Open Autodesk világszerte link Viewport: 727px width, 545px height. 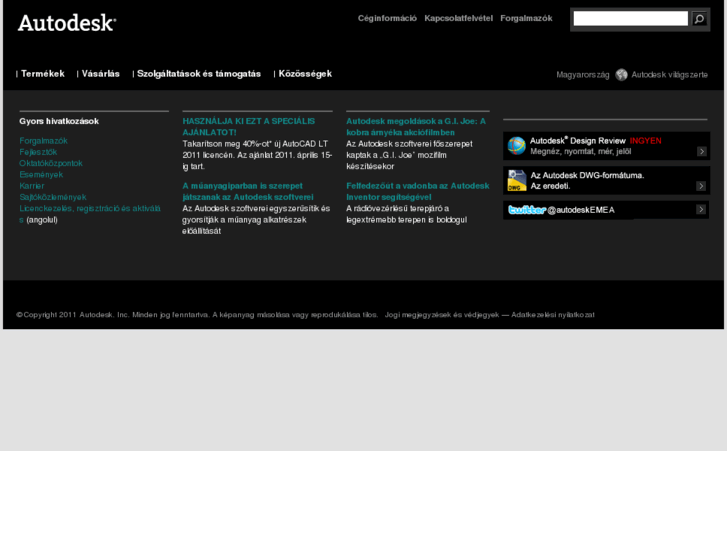[670, 75]
